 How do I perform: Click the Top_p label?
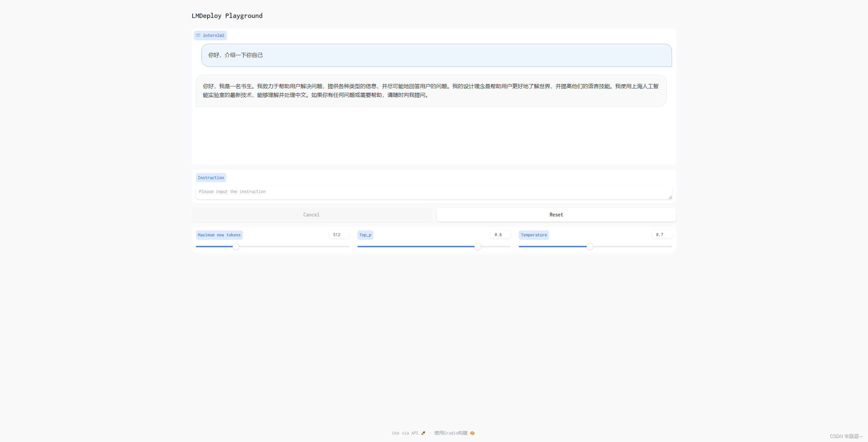point(365,235)
